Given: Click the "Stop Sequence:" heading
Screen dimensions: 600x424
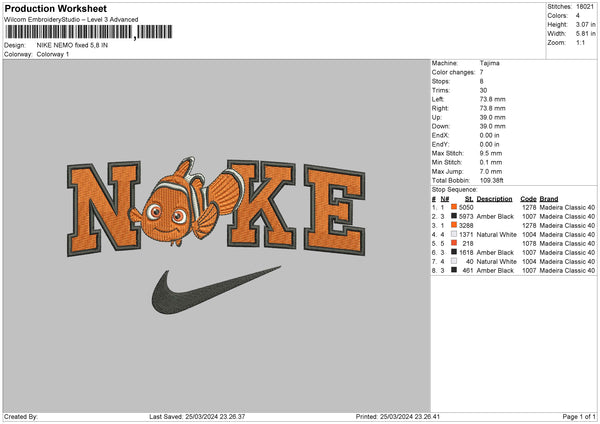Looking at the screenshot, I should pyautogui.click(x=455, y=190).
